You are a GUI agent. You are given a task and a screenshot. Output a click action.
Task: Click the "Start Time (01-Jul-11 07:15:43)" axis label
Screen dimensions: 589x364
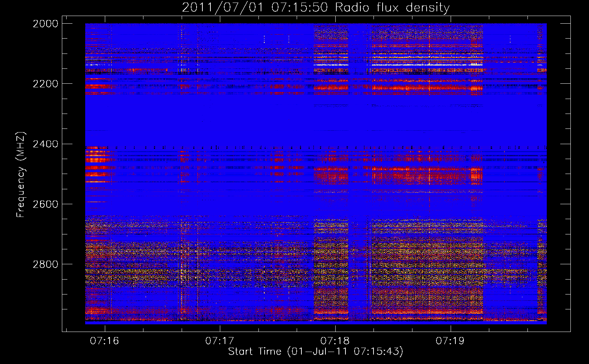(x=316, y=352)
